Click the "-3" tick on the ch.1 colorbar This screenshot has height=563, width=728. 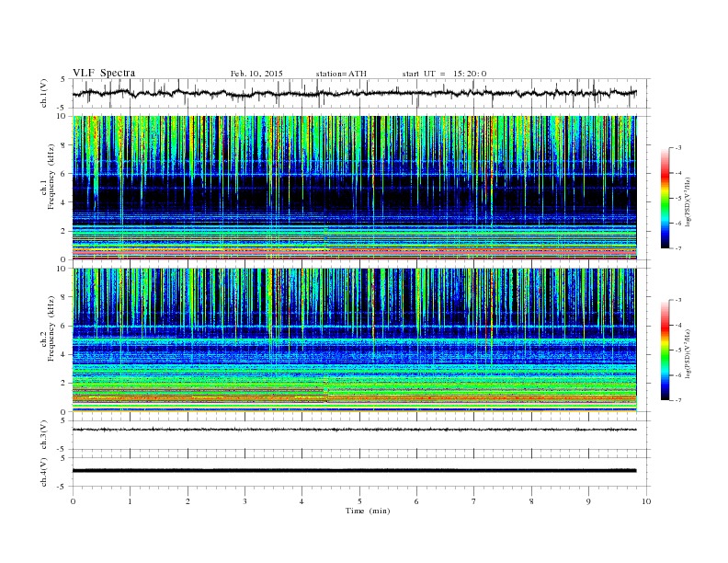[x=677, y=148]
